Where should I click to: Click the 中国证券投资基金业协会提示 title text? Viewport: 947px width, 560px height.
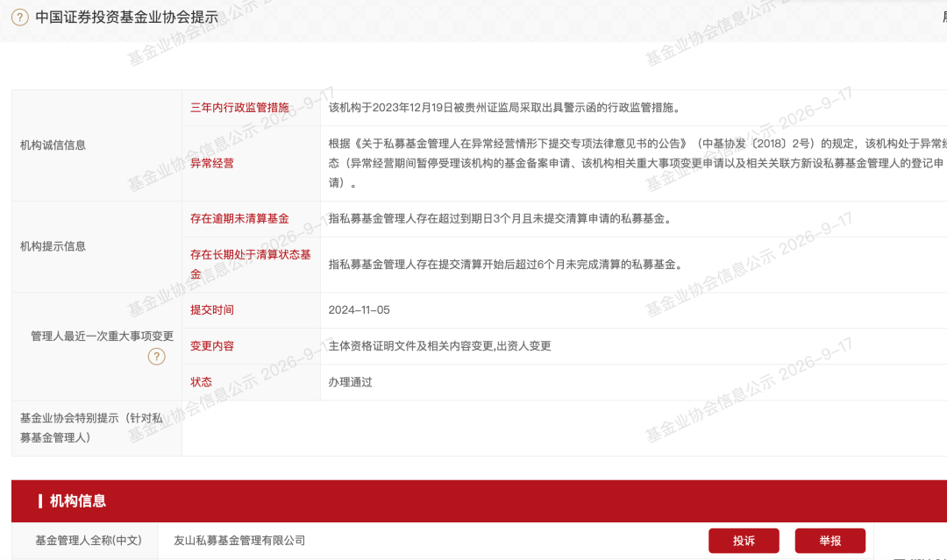(127, 18)
